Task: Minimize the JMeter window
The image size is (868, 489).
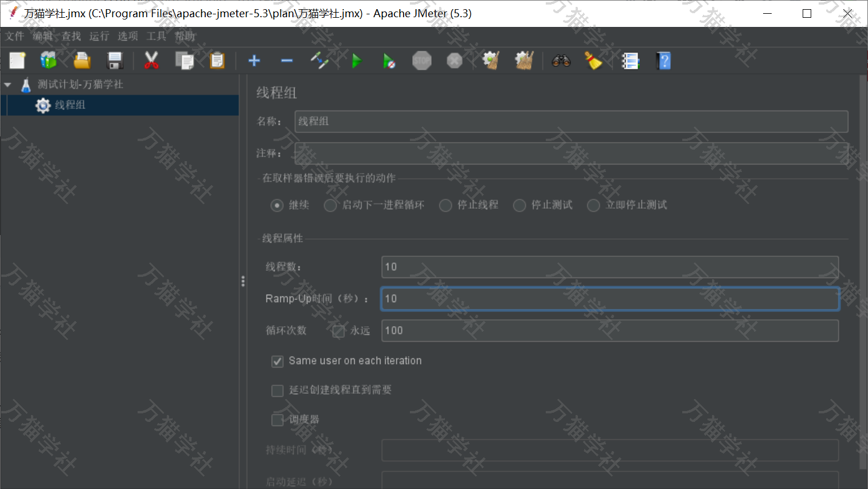Action: pyautogui.click(x=767, y=13)
